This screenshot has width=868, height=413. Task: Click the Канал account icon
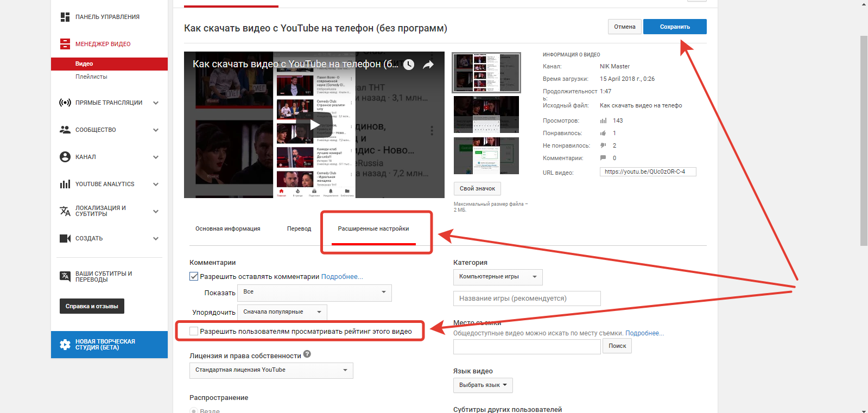[65, 157]
